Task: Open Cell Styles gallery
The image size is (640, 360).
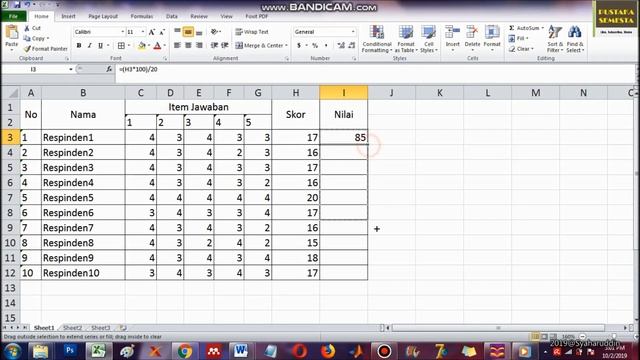Action: click(x=429, y=39)
